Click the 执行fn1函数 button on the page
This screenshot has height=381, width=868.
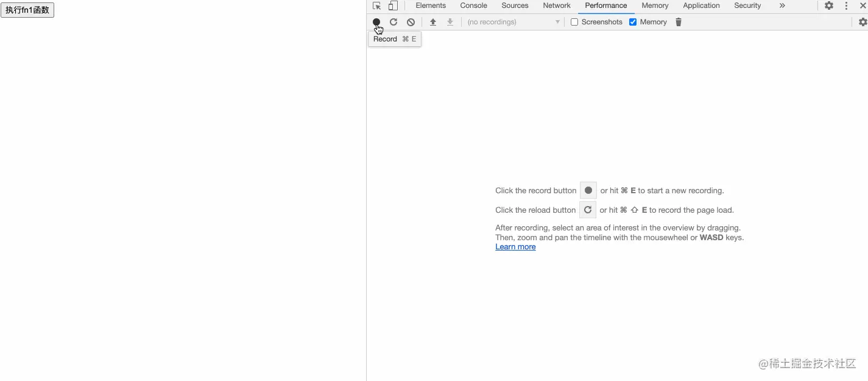27,10
